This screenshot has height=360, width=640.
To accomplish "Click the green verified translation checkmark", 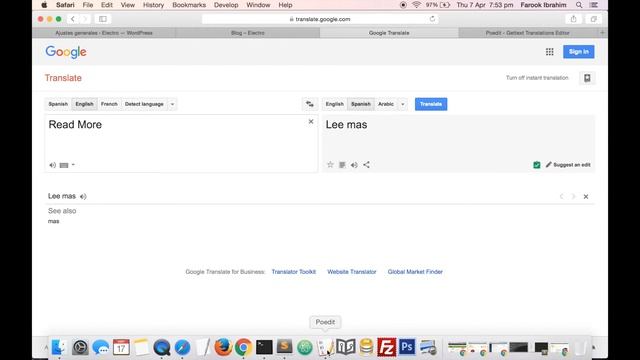I will (x=537, y=165).
